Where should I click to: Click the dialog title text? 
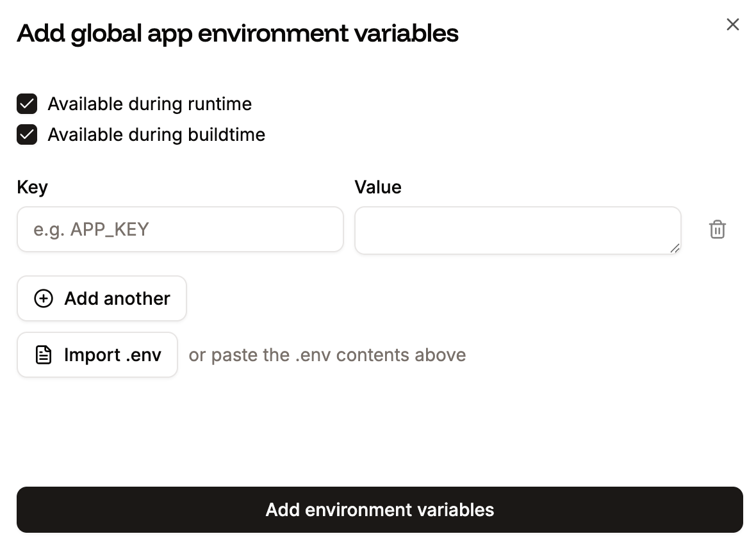click(x=237, y=33)
